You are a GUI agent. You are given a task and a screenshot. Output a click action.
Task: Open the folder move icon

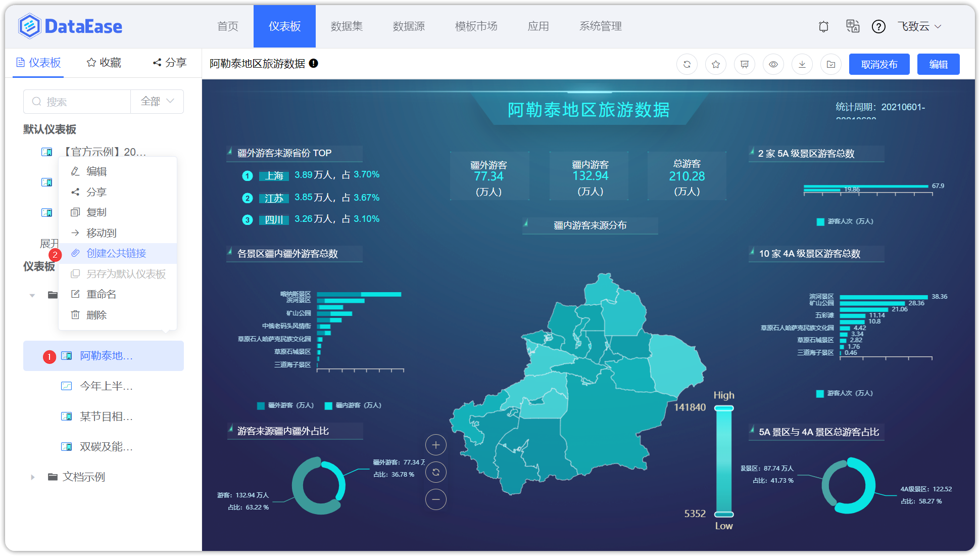(830, 64)
